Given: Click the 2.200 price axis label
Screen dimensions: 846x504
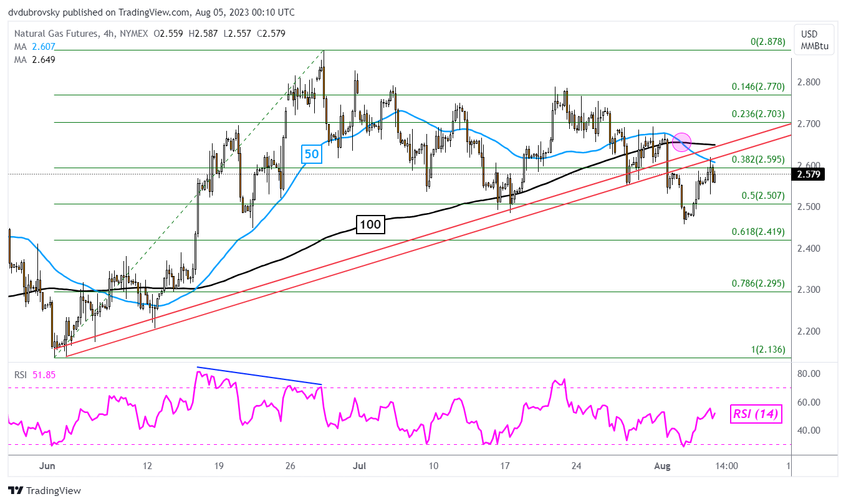Looking at the screenshot, I should [x=810, y=331].
